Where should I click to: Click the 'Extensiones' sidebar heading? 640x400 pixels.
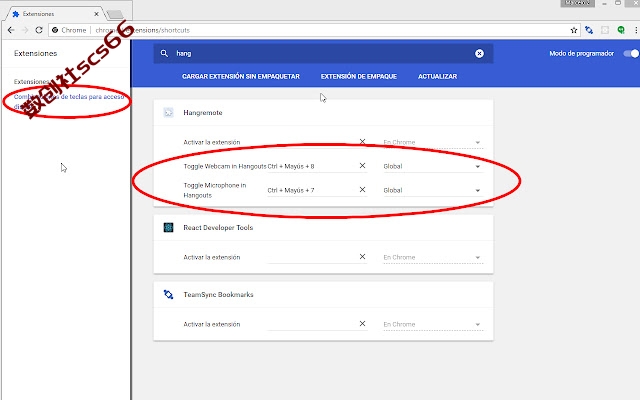36,53
